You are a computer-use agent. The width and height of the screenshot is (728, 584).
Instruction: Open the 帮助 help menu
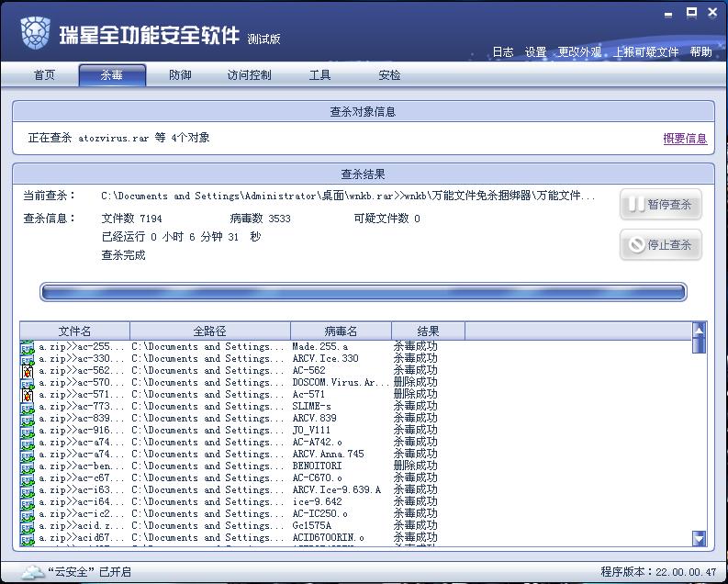[x=701, y=52]
